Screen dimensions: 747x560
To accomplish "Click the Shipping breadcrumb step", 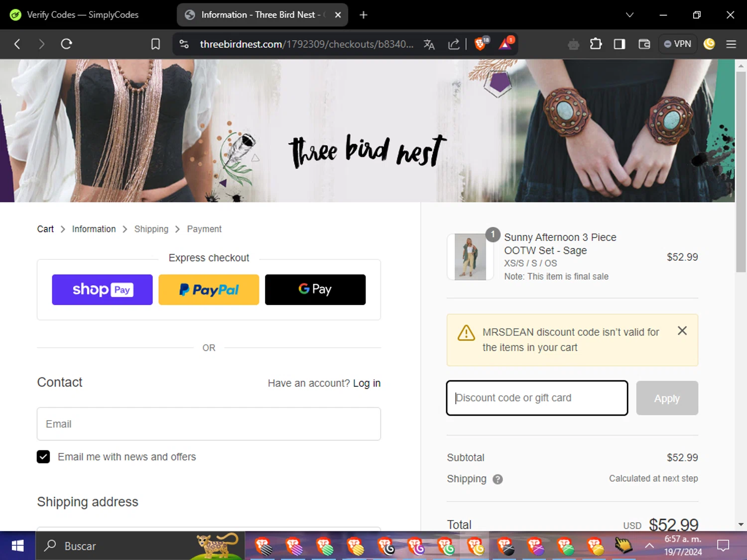I will tap(151, 229).
